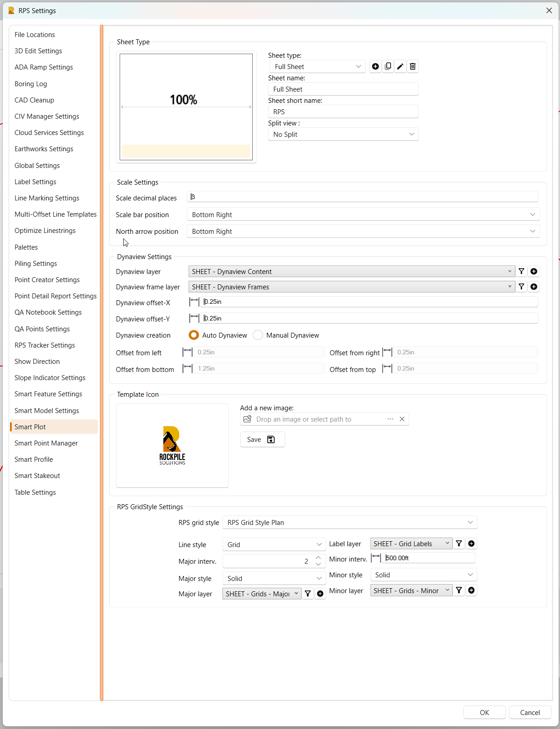Select Auto Dynaview radio option
The height and width of the screenshot is (729, 560).
click(x=194, y=335)
